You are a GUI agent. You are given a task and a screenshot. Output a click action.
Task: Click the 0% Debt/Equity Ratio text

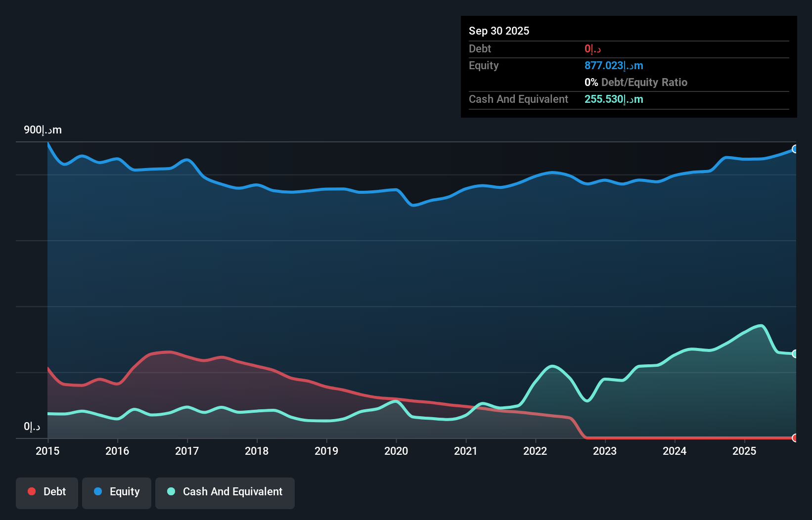(x=635, y=82)
